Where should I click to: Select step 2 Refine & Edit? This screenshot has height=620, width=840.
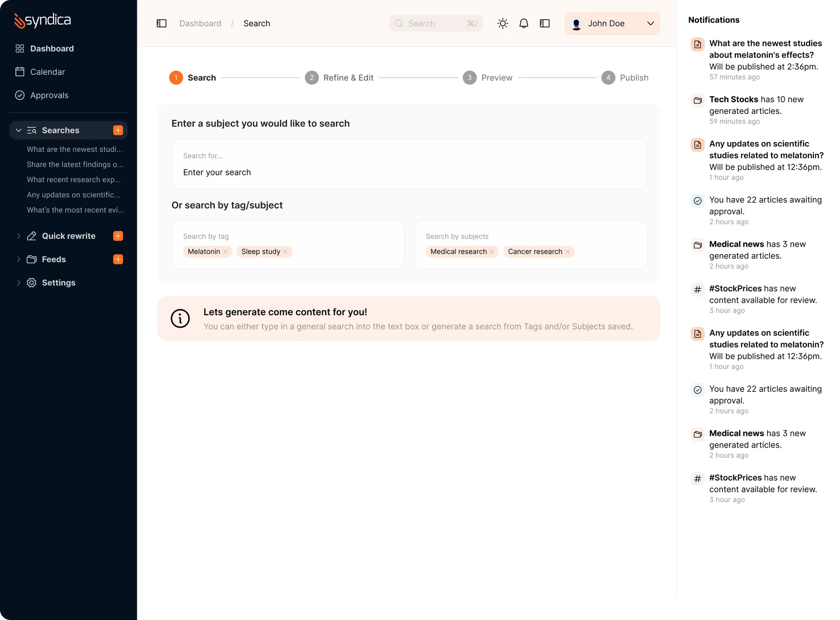339,78
